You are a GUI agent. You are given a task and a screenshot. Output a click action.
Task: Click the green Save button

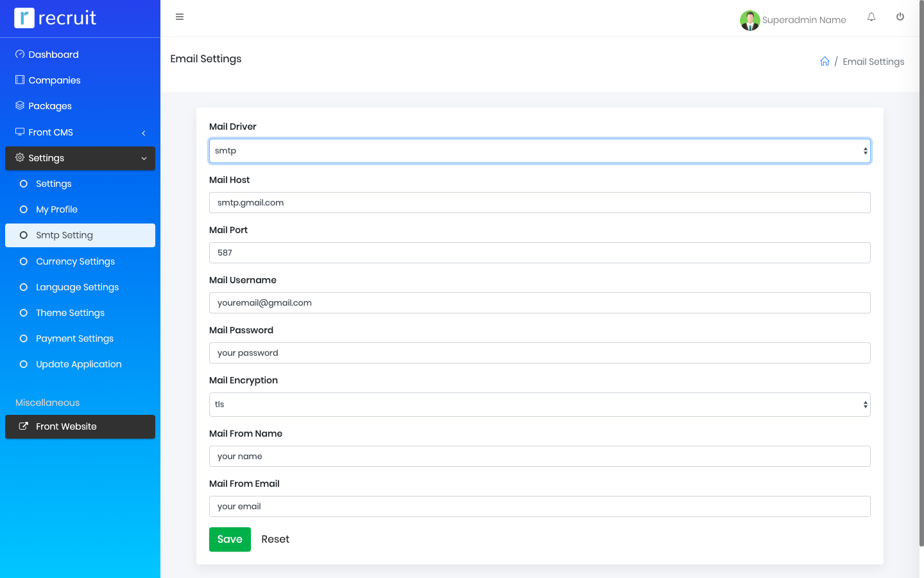point(230,539)
